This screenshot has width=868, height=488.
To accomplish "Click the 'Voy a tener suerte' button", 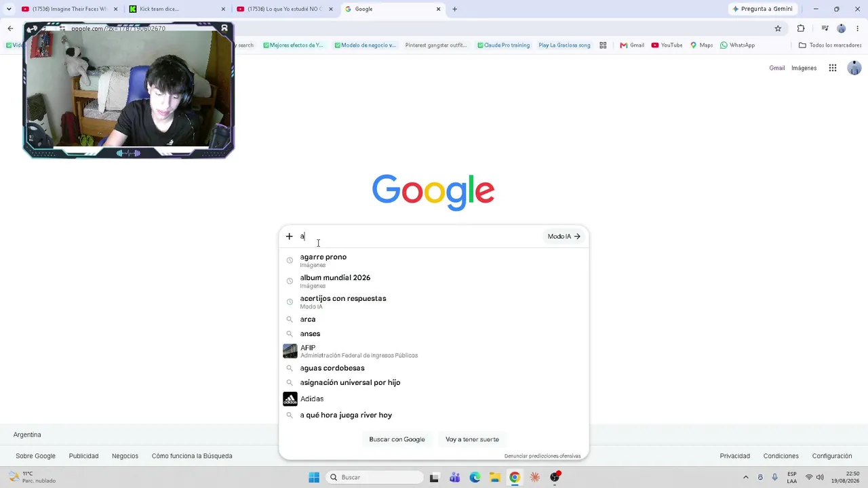I will 472,439.
